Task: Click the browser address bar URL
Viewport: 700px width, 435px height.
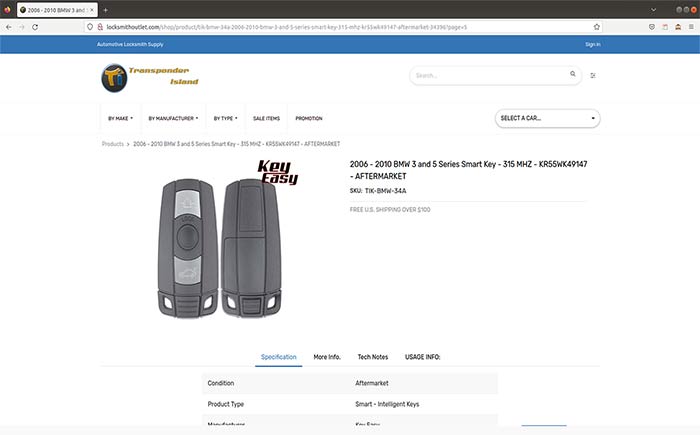Action: coord(287,27)
